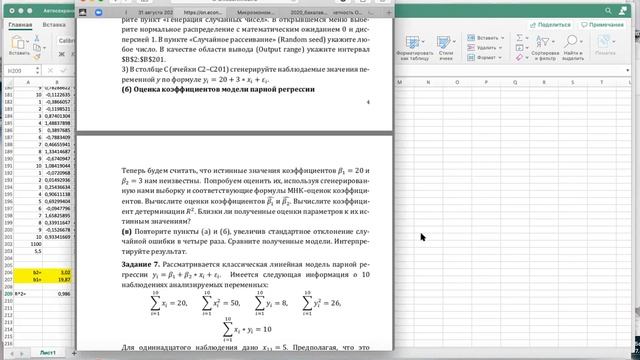640x360 pixels.
Task: Switch to browser tab '2020_бакалав...'
Action: tap(309, 12)
